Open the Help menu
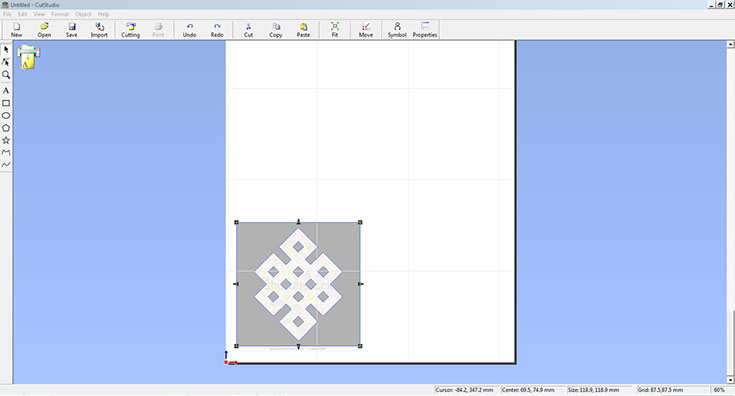Image resolution: width=735 pixels, height=396 pixels. (x=103, y=14)
